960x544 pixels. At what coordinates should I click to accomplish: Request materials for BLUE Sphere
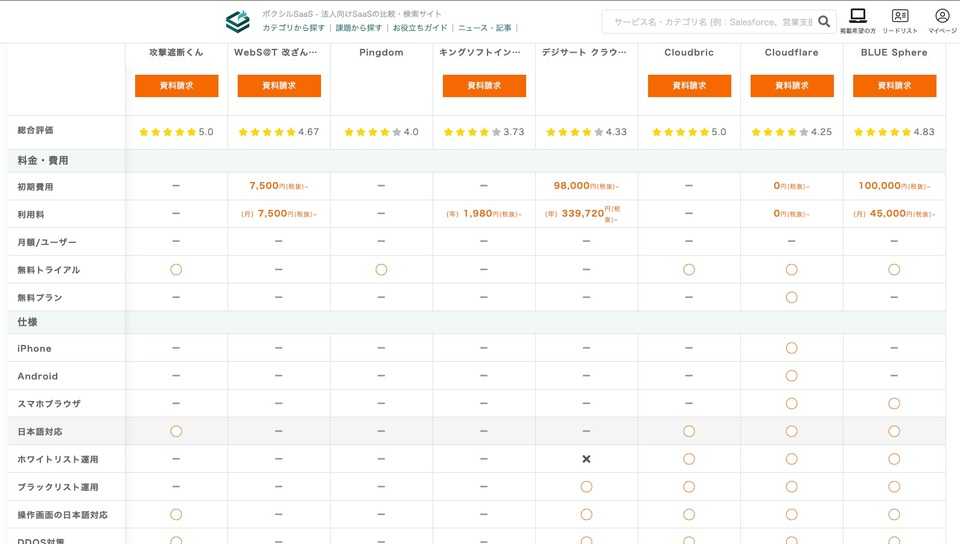point(894,86)
